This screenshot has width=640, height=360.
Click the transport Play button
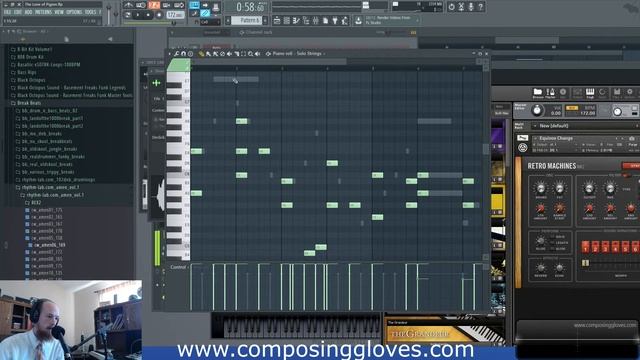point(138,15)
